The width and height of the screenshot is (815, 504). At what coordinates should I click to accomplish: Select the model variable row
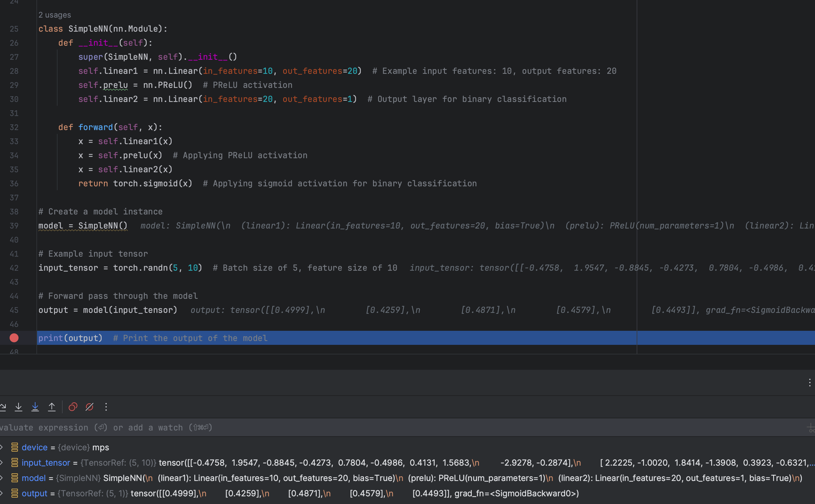[x=33, y=478]
